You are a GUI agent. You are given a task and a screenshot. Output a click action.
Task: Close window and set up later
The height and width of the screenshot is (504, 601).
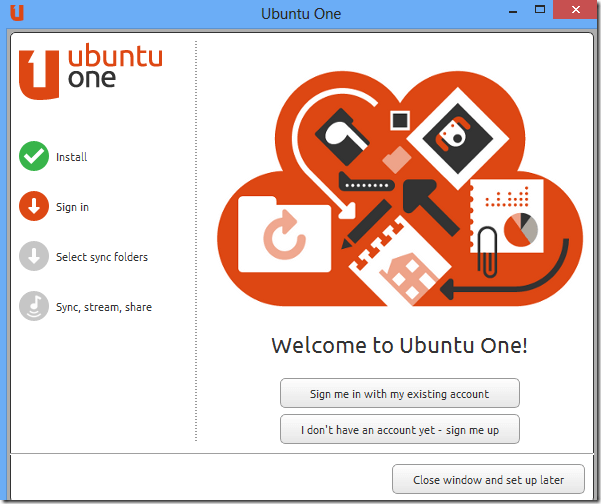point(488,479)
